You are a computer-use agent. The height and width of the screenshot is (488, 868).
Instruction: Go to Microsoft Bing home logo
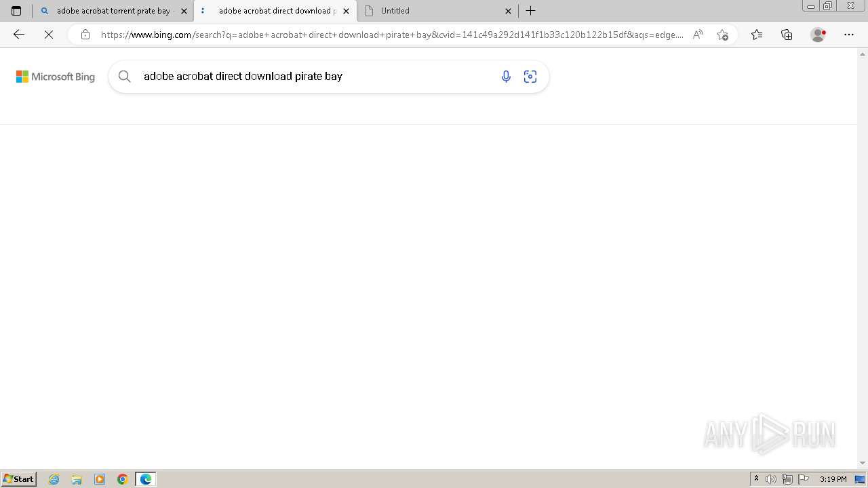[x=56, y=77]
